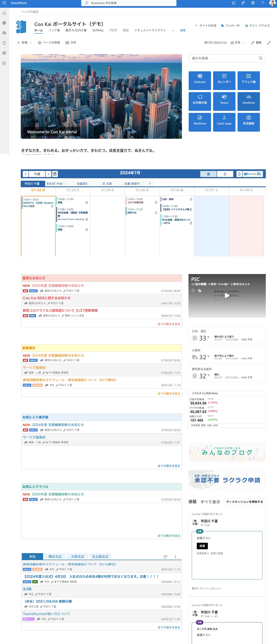Click the expand to full-screen arrow icon

coord(269,43)
